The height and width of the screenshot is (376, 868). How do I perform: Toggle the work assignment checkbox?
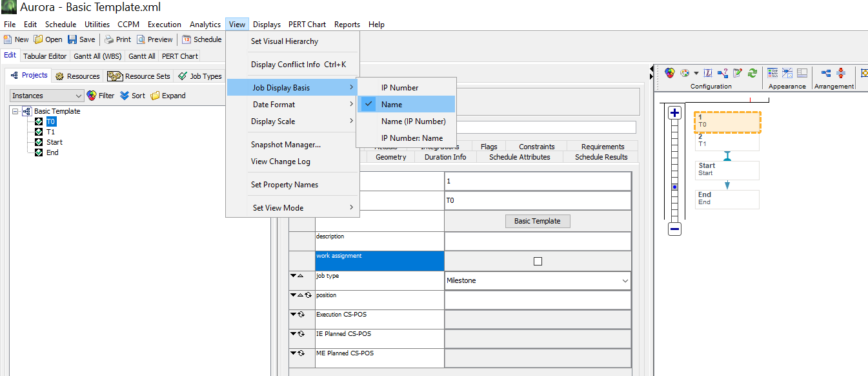538,261
